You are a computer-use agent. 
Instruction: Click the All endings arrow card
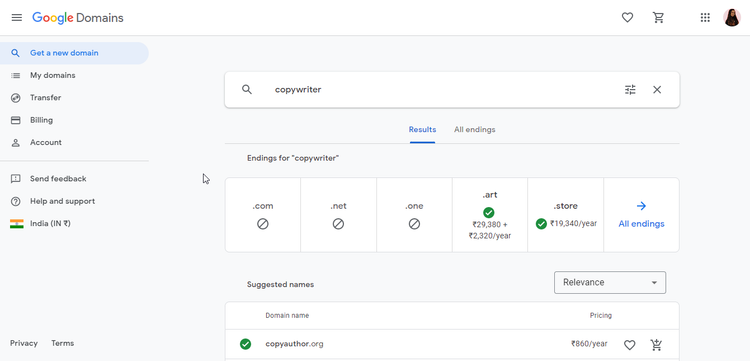click(641, 215)
